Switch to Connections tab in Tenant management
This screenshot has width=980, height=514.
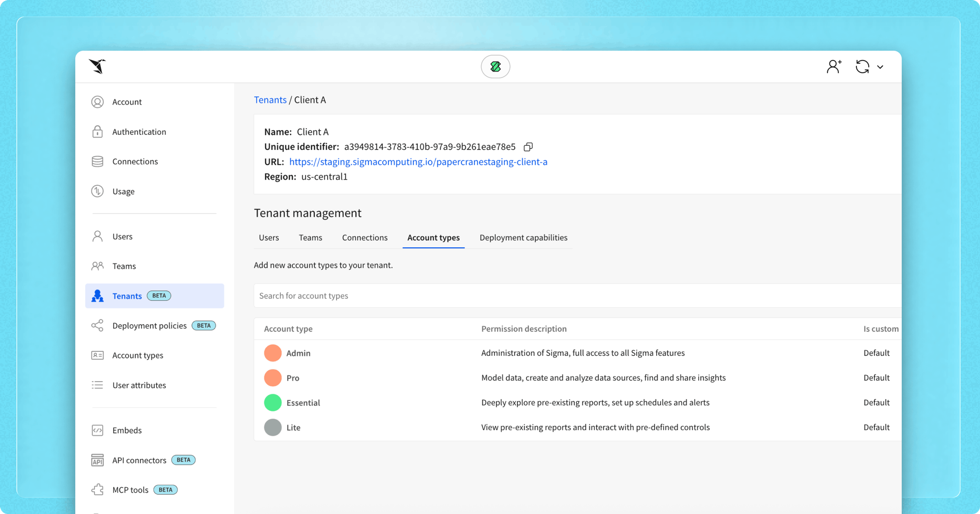pos(364,237)
